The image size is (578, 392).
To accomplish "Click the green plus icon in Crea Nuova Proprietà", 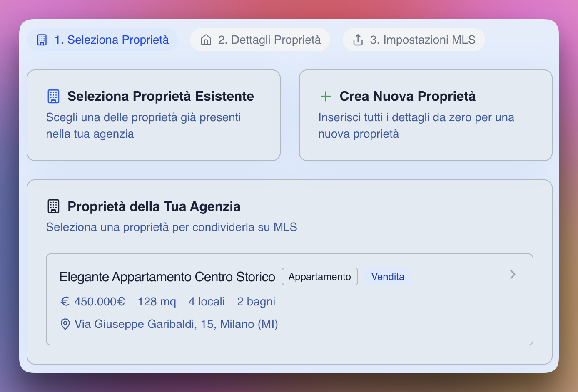I will tap(326, 96).
